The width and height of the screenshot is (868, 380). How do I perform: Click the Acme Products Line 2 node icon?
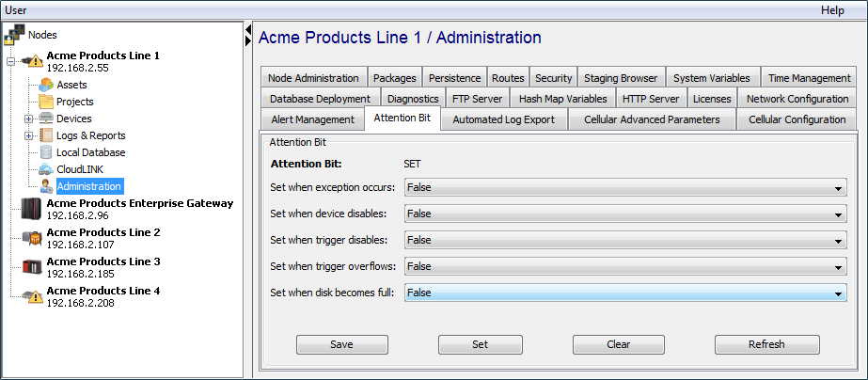coord(32,238)
